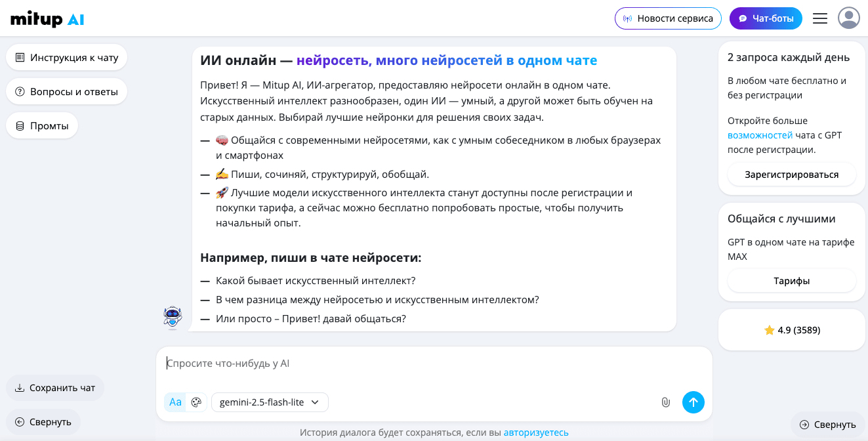Follow the авторизуетесь link

tap(536, 433)
